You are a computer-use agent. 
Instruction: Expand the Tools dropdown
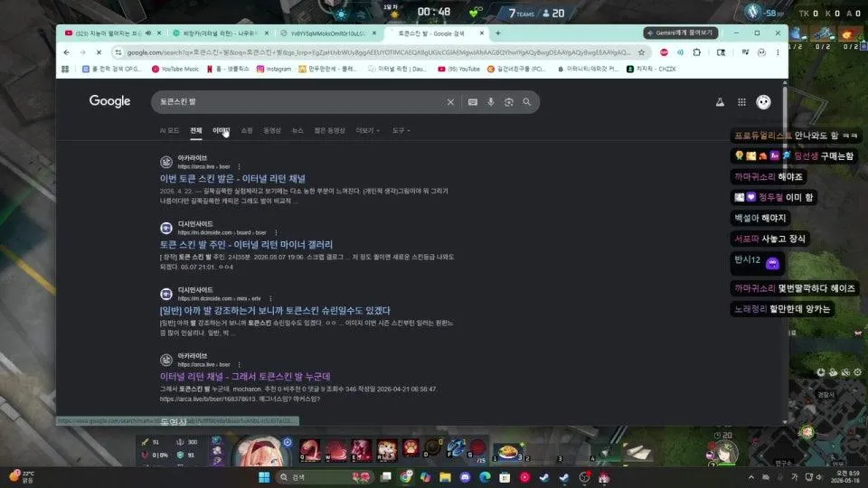click(401, 130)
